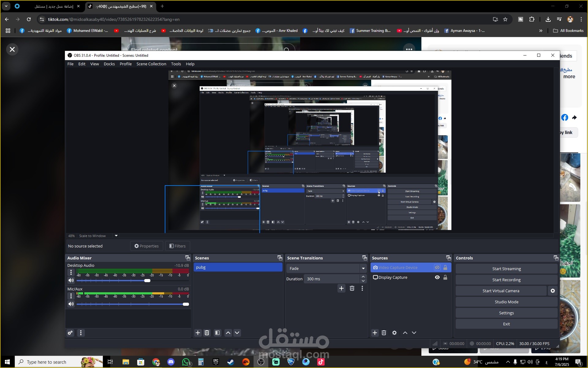
Task: Add a new scene with plus icon
Action: click(x=198, y=333)
